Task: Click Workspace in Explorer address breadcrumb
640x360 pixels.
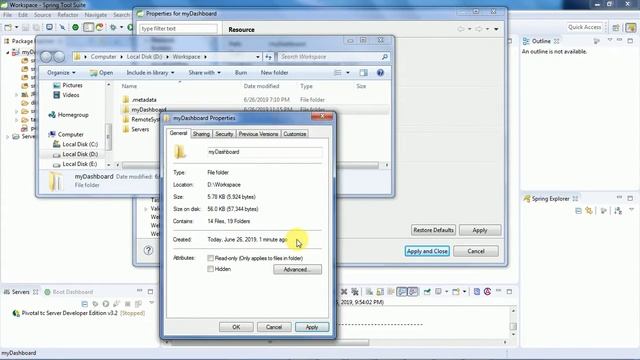Action: coord(186,57)
